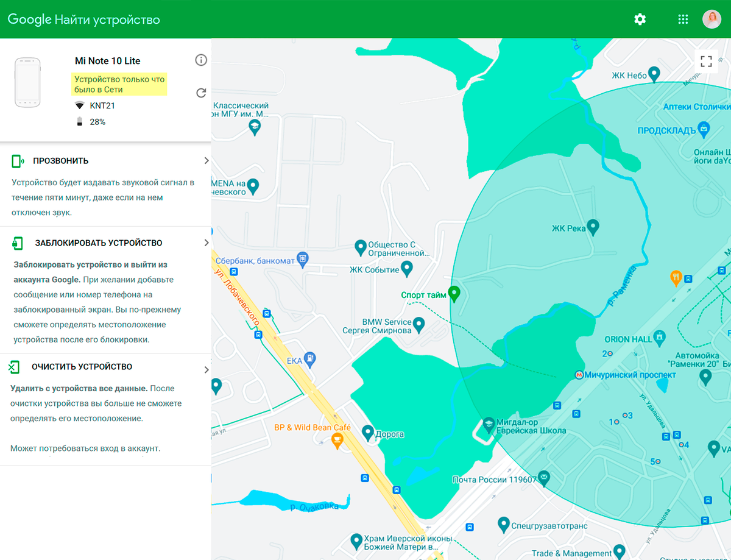Click the ЖК Небо map pin

pos(654,74)
